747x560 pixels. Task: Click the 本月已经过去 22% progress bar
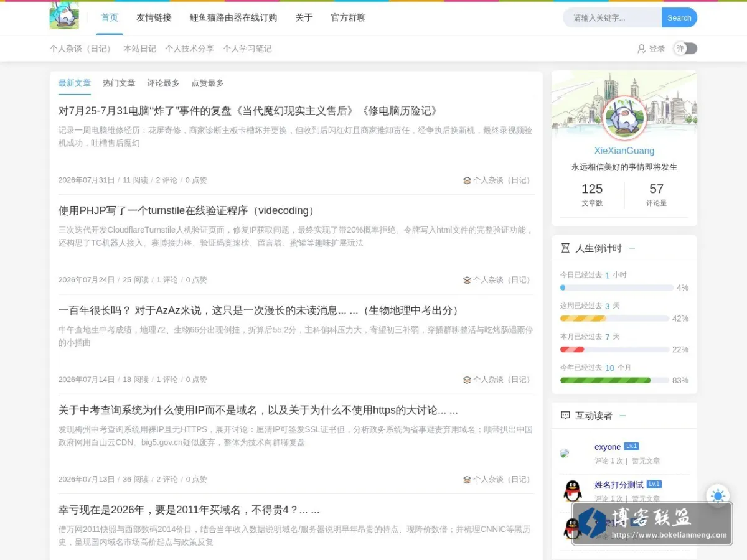pyautogui.click(x=614, y=349)
